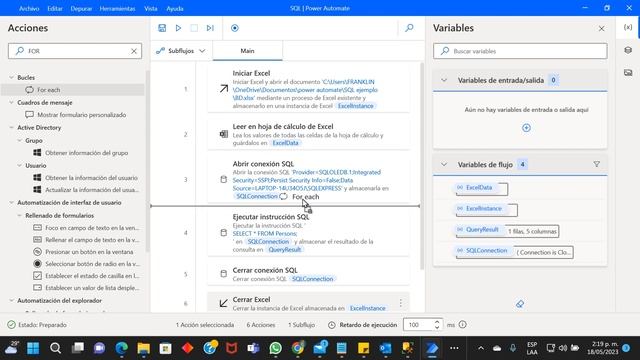Select Mostrar formulario personalizado action
Viewport: 640px width, 360px height.
pos(81,115)
